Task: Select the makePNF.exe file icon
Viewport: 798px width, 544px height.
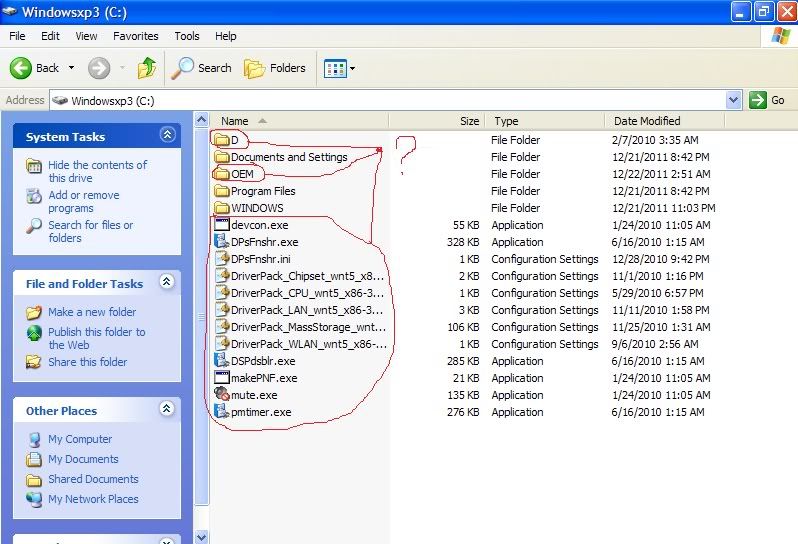Action: point(222,378)
